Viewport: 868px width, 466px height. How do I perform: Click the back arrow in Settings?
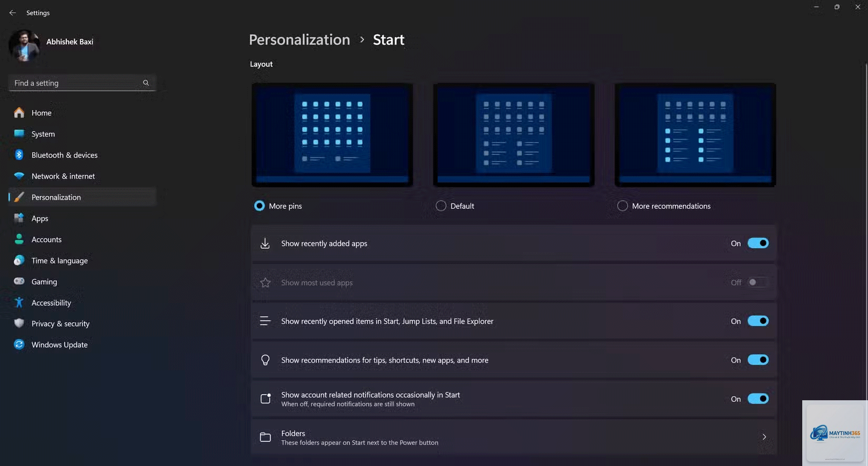pyautogui.click(x=13, y=13)
